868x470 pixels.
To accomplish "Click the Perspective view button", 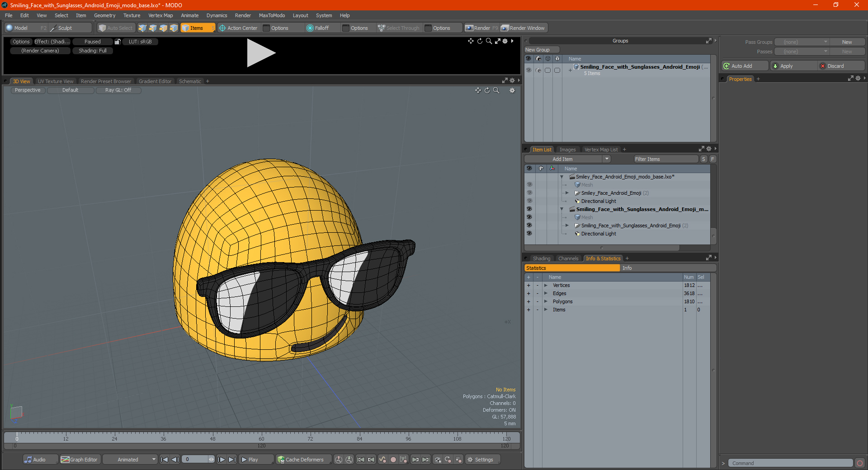I will tap(28, 90).
